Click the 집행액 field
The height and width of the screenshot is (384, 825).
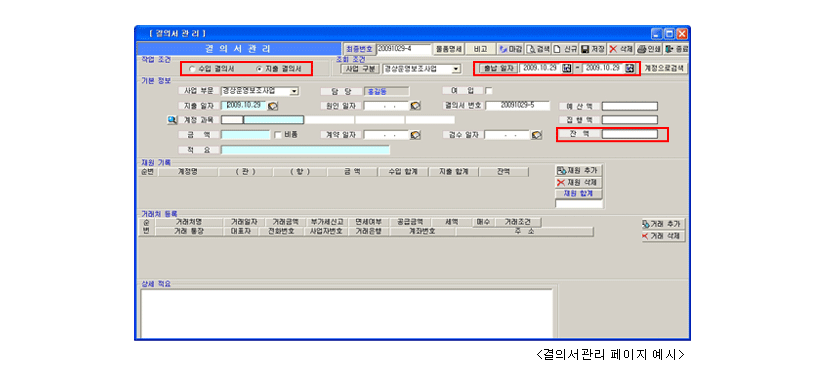click(x=629, y=120)
